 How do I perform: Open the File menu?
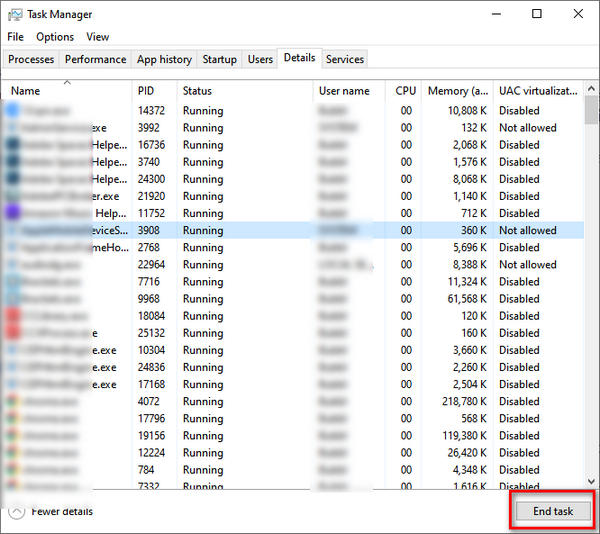pyautogui.click(x=15, y=37)
